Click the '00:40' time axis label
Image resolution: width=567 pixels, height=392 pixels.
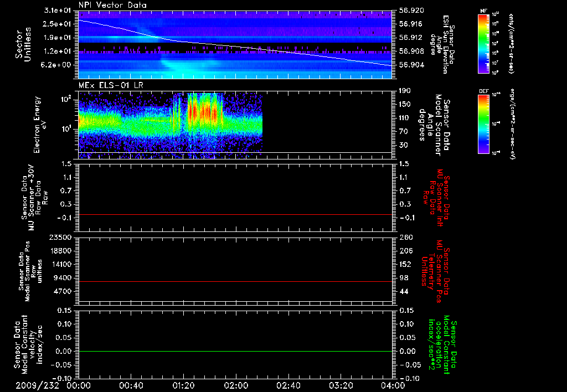click(x=131, y=385)
